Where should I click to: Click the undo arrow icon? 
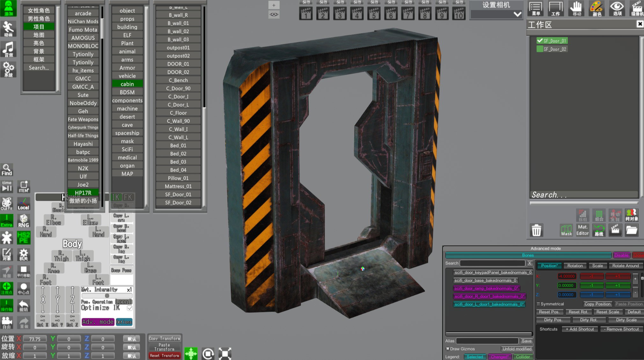point(24,306)
